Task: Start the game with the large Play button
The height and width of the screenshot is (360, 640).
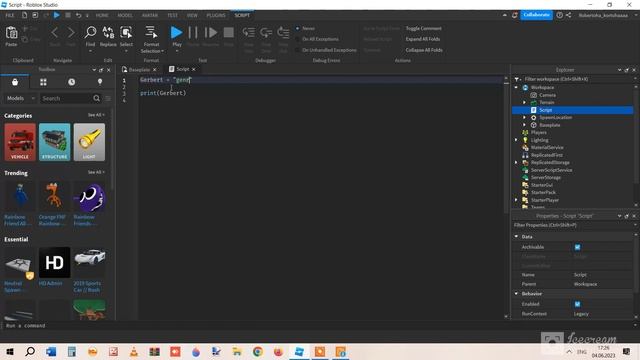Action: pos(176,32)
